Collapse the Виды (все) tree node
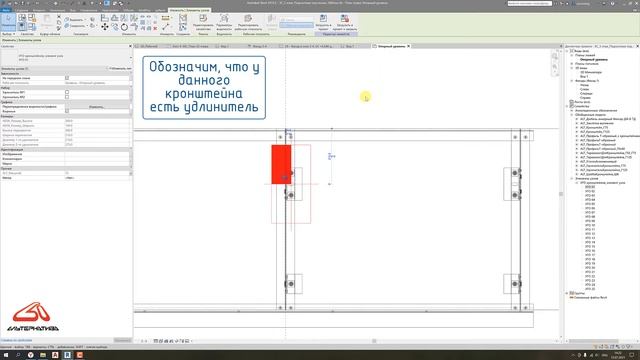Viewport: 640px width, 360px height. point(567,51)
